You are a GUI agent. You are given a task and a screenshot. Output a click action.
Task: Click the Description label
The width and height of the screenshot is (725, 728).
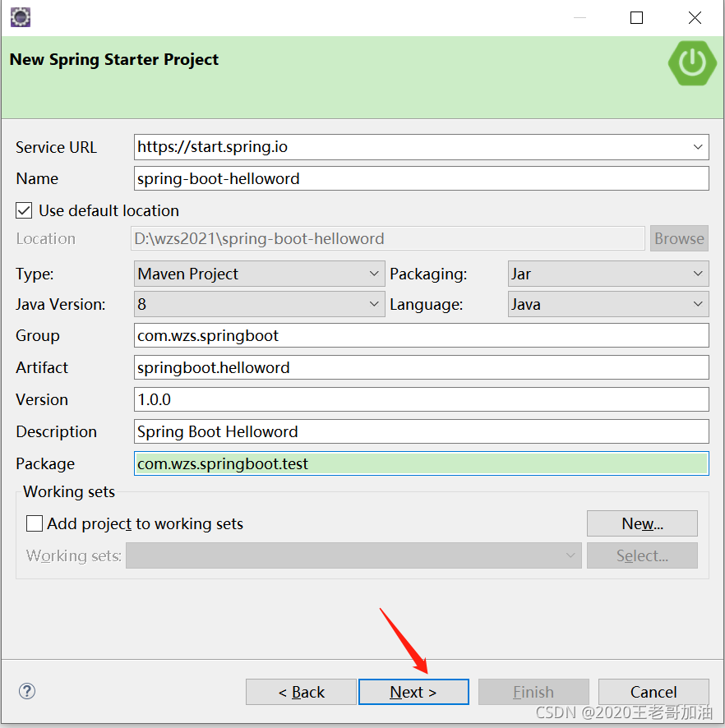point(56,432)
